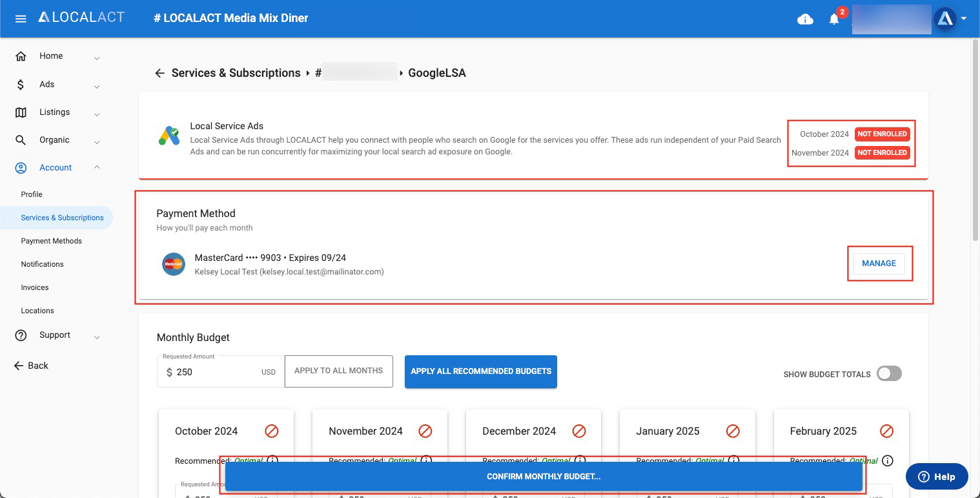Click October 2024 disabled circle icon

pyautogui.click(x=271, y=431)
